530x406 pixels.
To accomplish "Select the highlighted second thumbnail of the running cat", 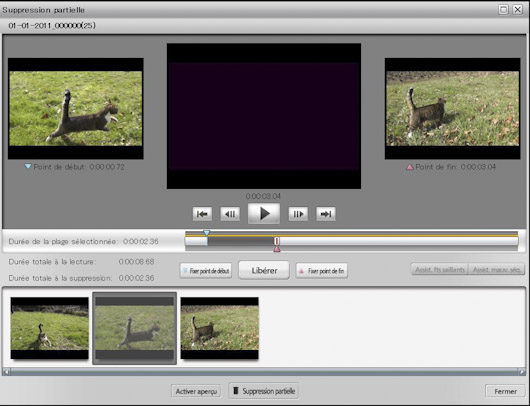I will (135, 328).
